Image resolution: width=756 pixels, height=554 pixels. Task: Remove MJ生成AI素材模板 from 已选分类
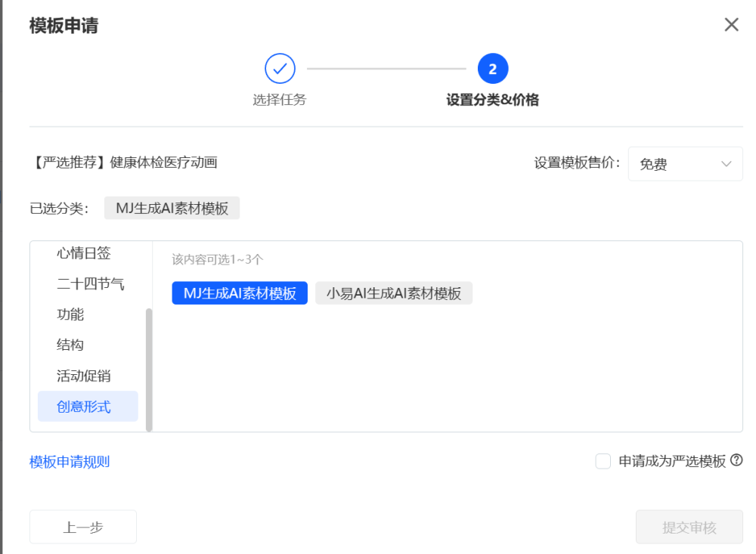click(x=172, y=208)
